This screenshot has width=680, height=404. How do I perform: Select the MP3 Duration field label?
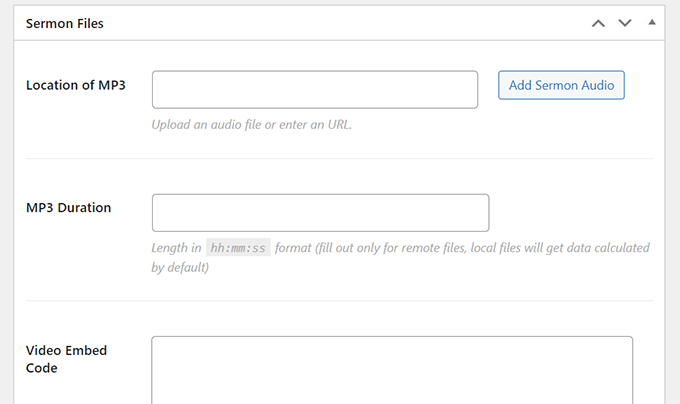point(69,208)
